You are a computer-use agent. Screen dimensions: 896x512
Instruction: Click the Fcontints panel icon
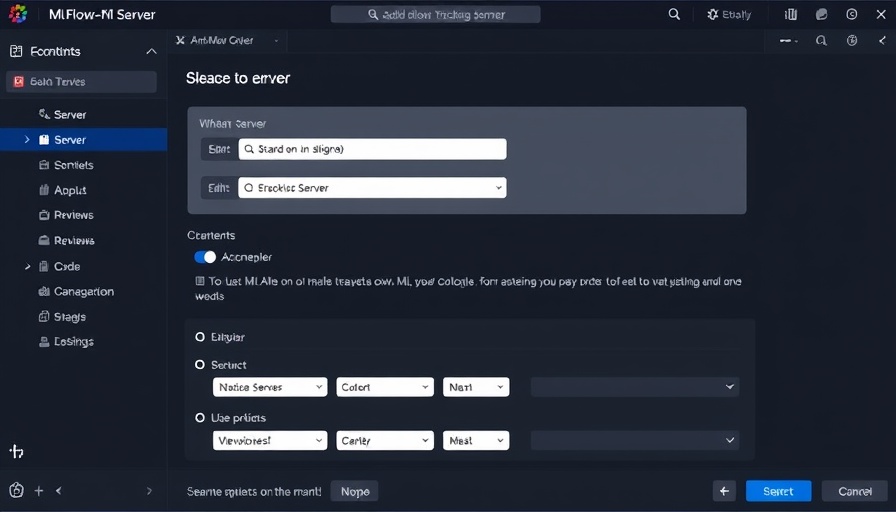point(16,51)
